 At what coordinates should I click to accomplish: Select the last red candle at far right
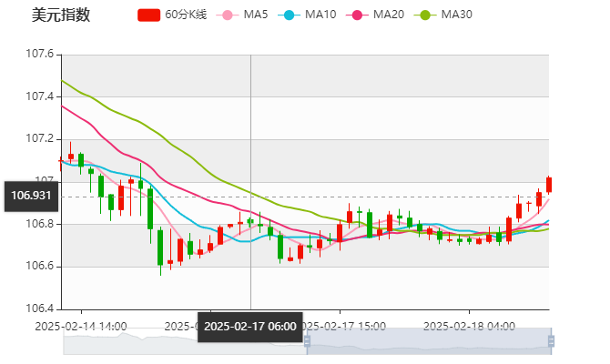pyautogui.click(x=549, y=185)
